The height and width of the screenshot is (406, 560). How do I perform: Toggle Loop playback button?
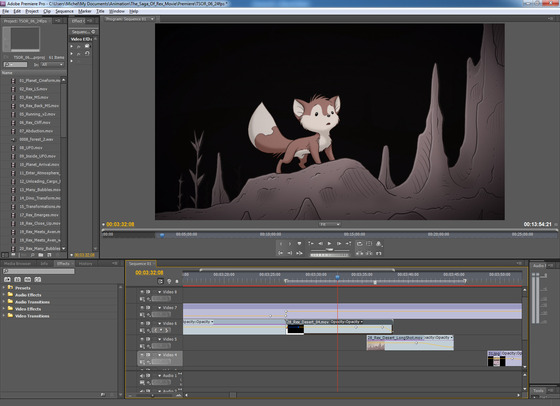tap(360, 244)
